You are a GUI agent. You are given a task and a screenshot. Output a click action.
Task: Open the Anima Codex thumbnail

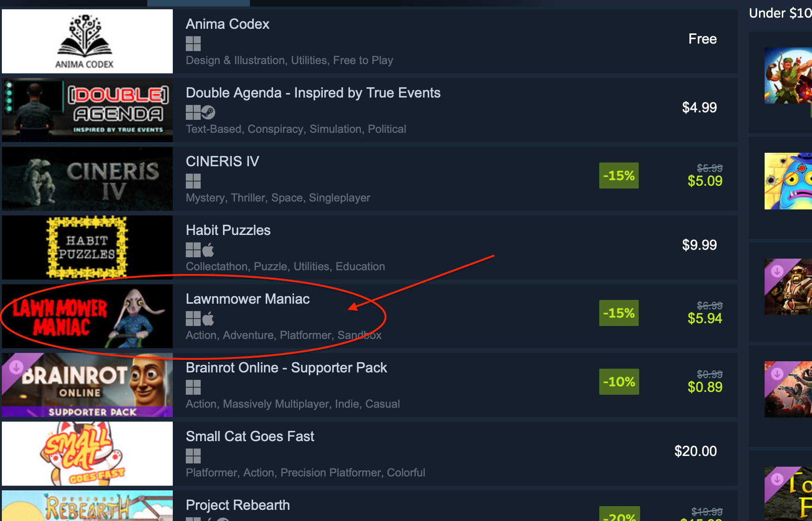point(87,41)
